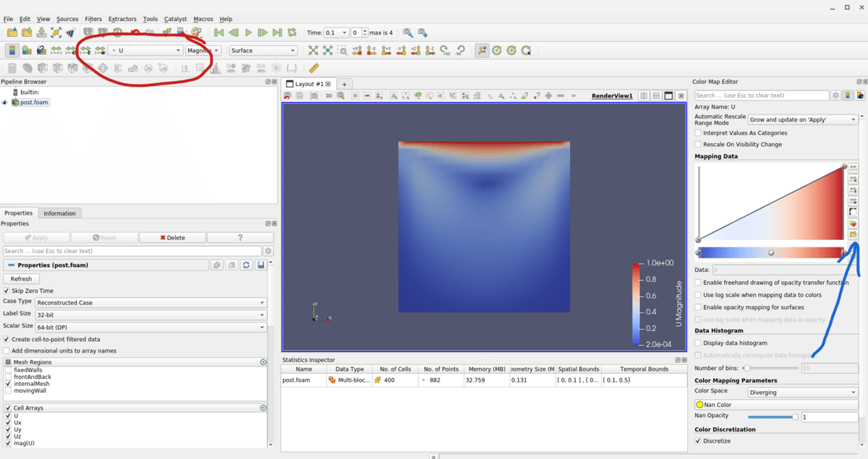Viewport: 868px width, 459px height.
Task: Maximize the RenderView1 view
Action: (x=668, y=95)
